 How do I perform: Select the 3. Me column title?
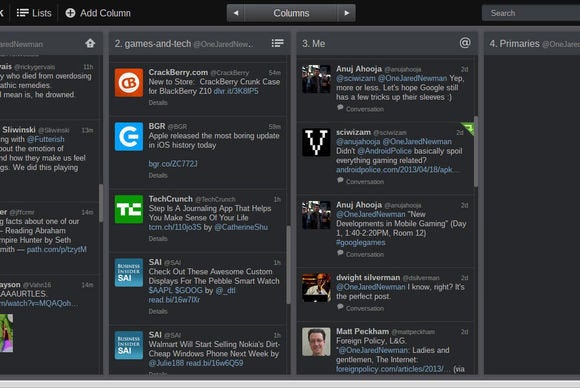click(x=314, y=44)
